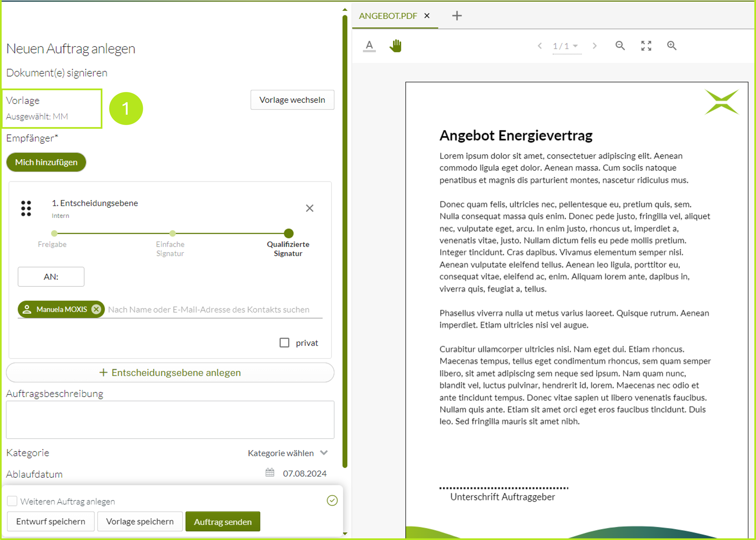Image resolution: width=756 pixels, height=540 pixels.
Task: Go to next PDF page arrow
Action: pyautogui.click(x=595, y=46)
